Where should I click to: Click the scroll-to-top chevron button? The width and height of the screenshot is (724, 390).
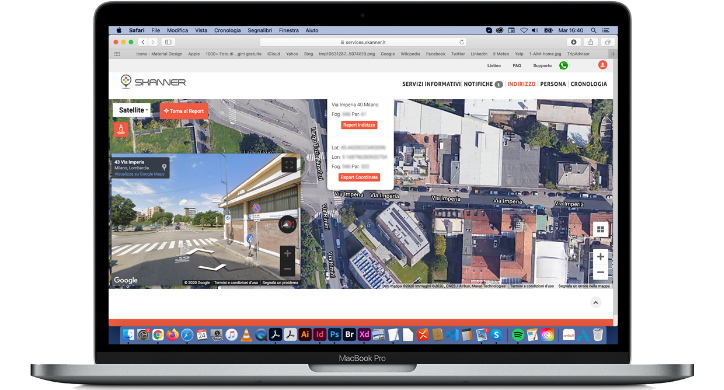596,303
